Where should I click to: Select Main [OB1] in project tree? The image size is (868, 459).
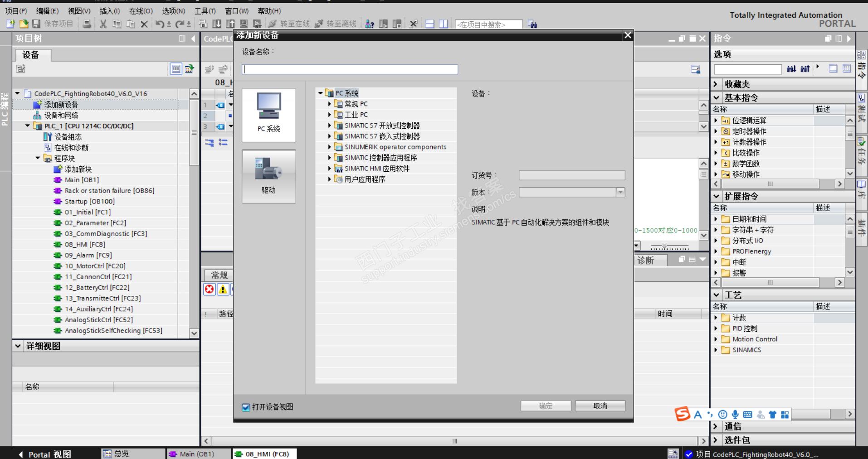tap(82, 180)
